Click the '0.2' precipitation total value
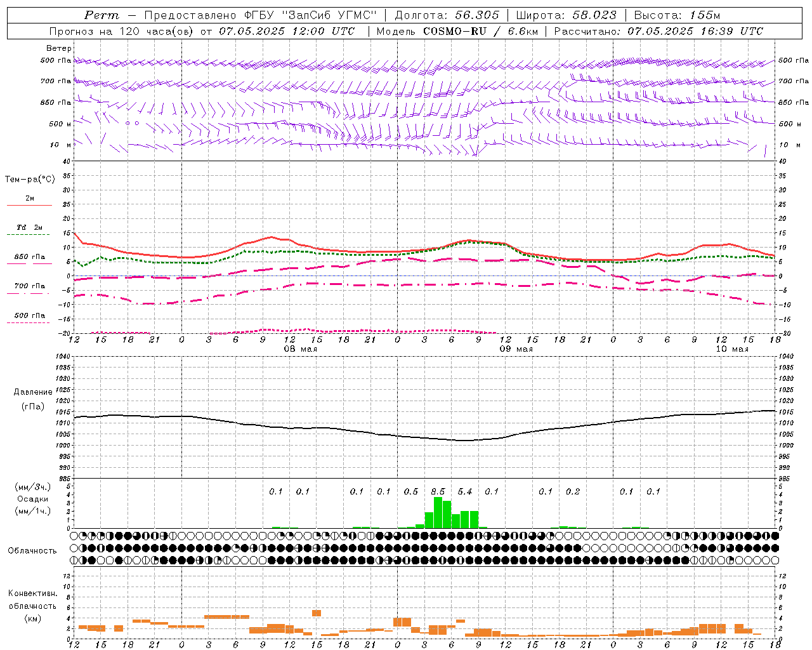Screen dimensions: 812x650 click(x=573, y=491)
